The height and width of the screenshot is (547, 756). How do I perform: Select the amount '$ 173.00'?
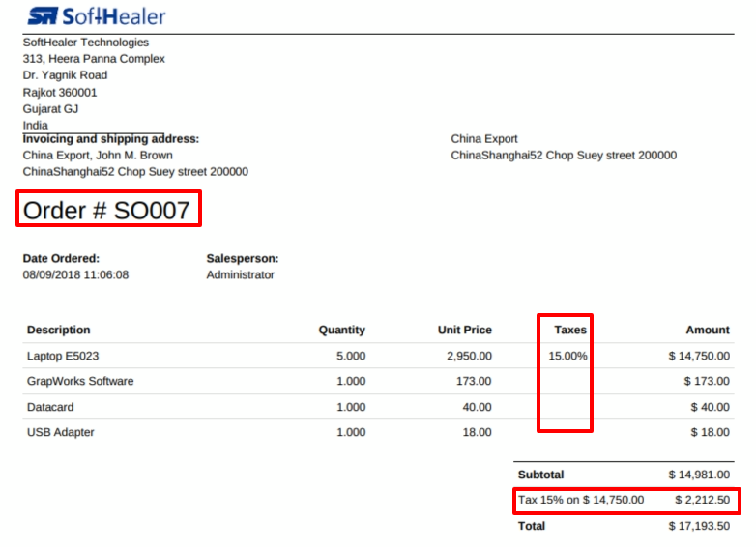(707, 381)
